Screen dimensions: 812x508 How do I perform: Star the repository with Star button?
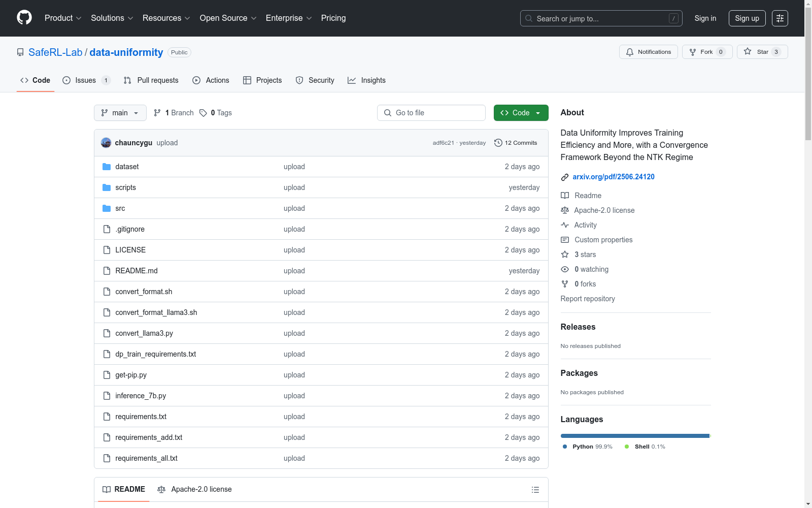762,52
